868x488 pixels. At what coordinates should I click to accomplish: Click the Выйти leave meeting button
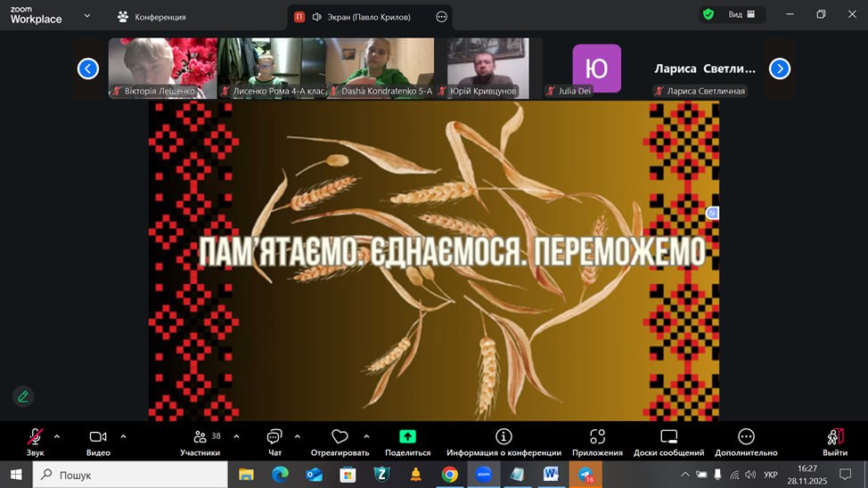[x=835, y=436]
